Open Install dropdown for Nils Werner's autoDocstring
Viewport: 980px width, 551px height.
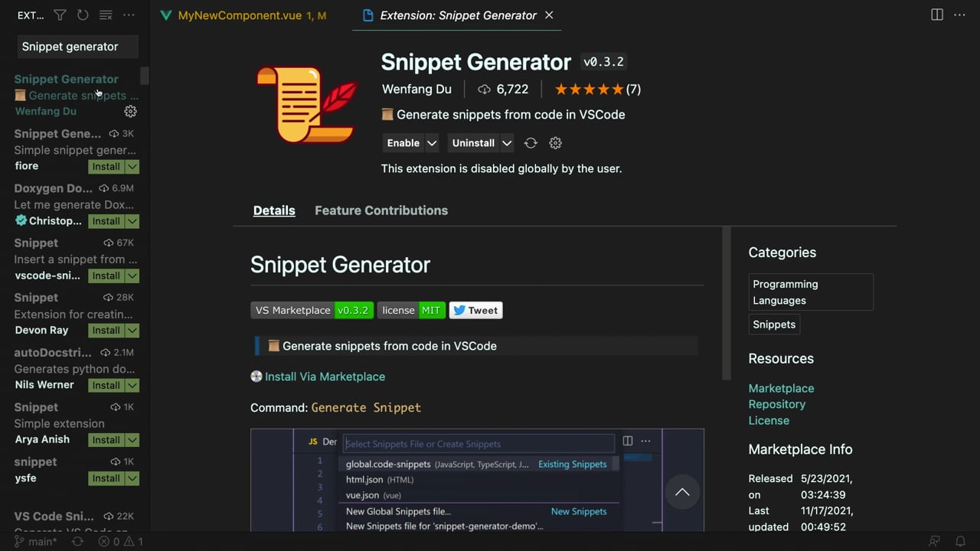point(132,385)
